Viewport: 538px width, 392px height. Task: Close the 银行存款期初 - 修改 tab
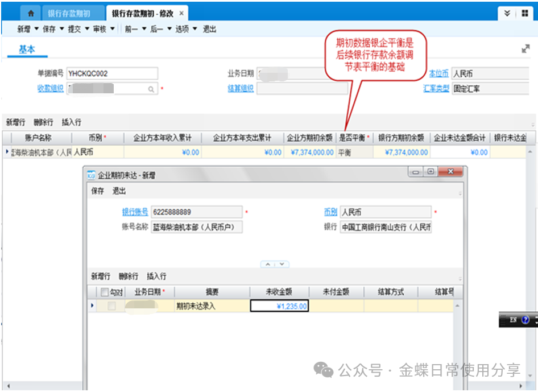[181, 13]
